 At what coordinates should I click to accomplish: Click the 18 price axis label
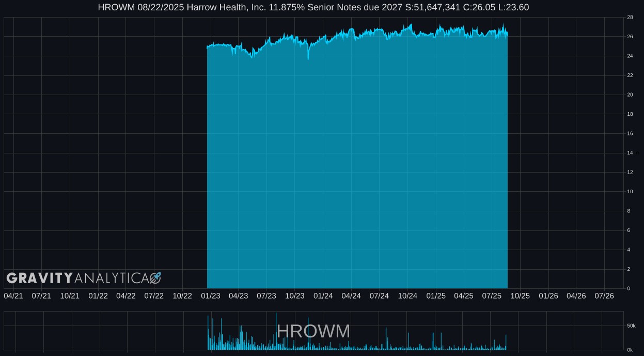630,114
